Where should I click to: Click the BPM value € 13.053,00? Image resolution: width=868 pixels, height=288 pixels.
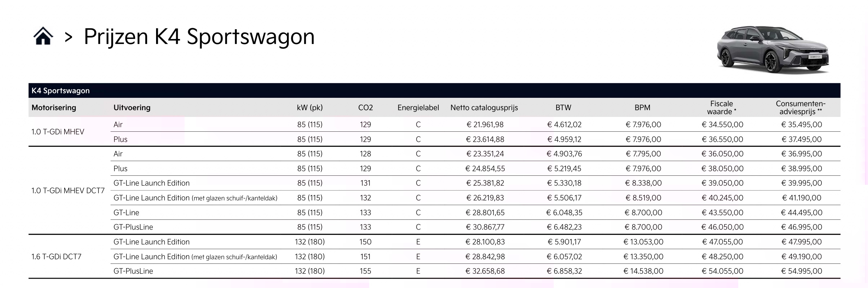[x=643, y=242]
